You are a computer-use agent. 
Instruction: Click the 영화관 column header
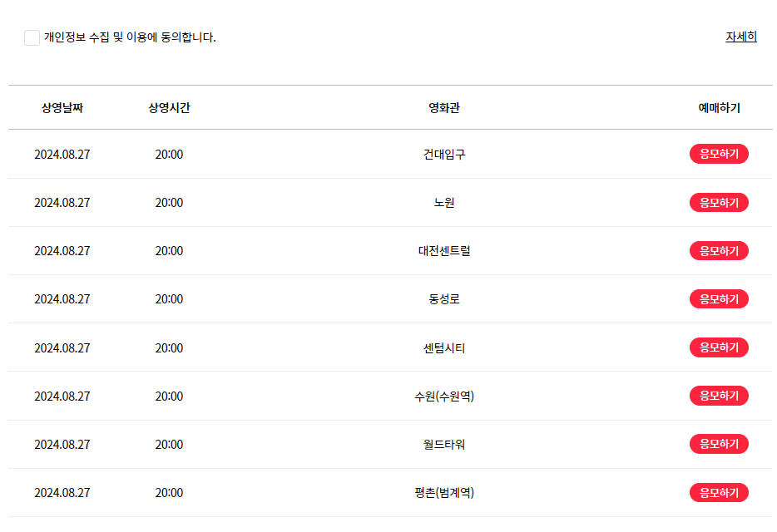[x=444, y=107]
